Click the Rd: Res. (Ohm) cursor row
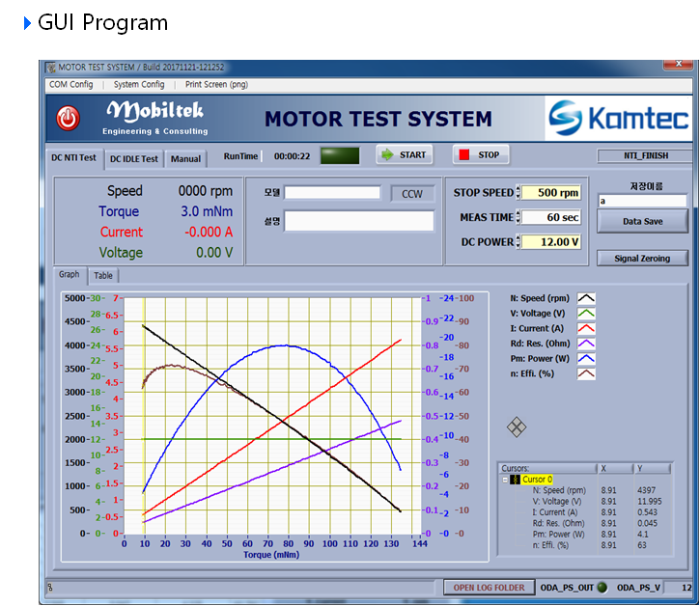The height and width of the screenshot is (606, 700). (x=585, y=523)
